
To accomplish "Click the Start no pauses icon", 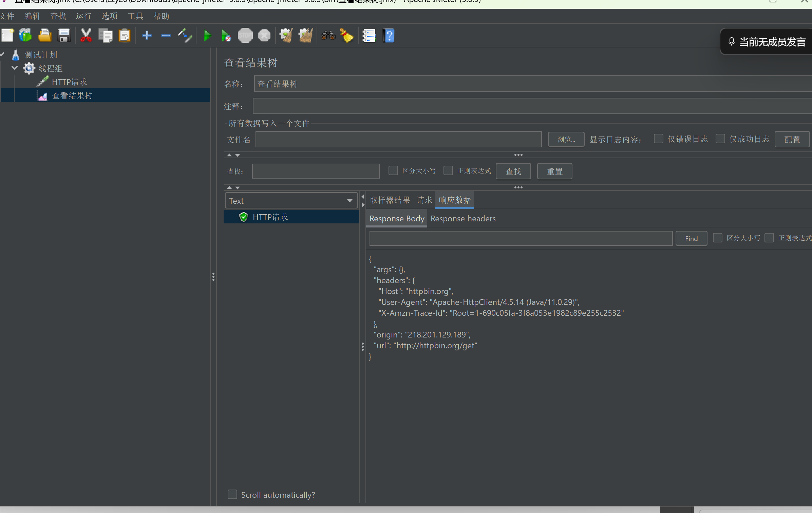I will (x=226, y=36).
